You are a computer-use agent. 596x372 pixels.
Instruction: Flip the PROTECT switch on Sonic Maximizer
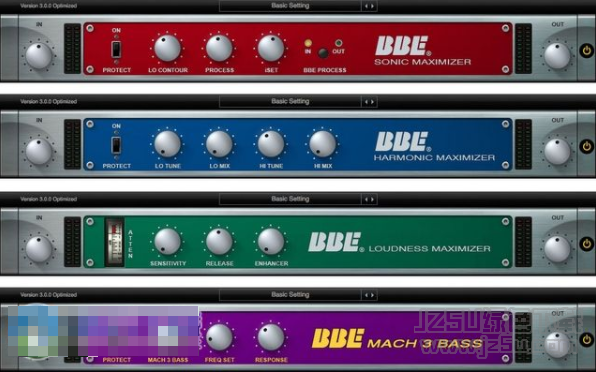(116, 49)
